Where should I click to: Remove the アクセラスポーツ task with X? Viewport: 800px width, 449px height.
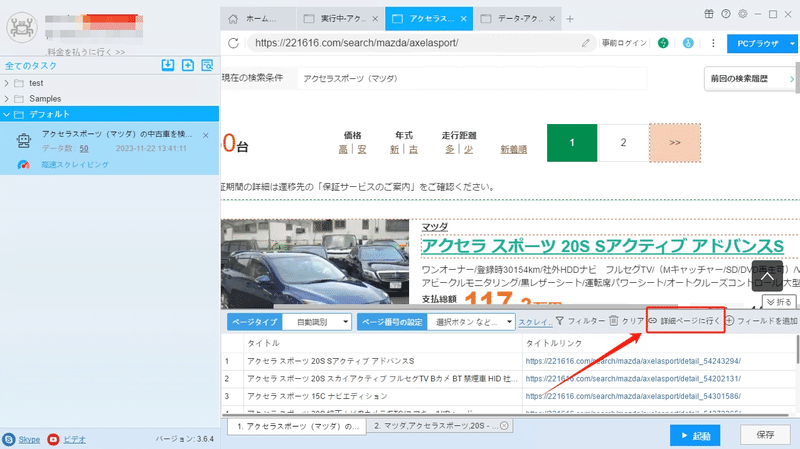(x=206, y=135)
